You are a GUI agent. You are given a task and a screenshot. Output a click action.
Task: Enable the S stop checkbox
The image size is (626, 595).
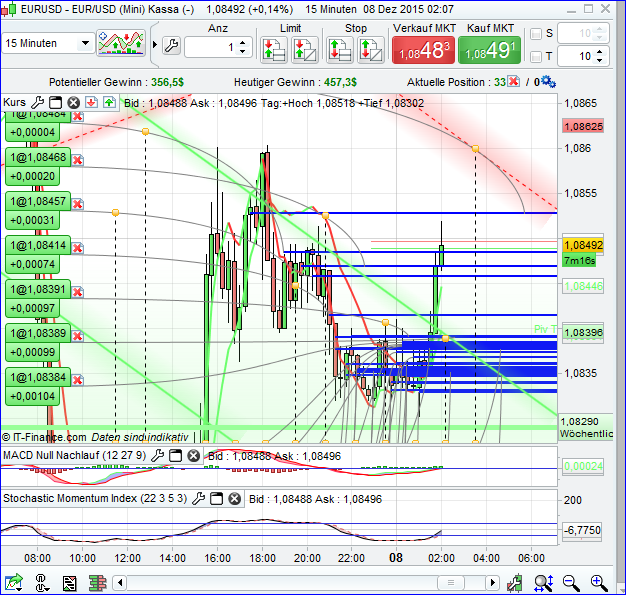[x=535, y=34]
